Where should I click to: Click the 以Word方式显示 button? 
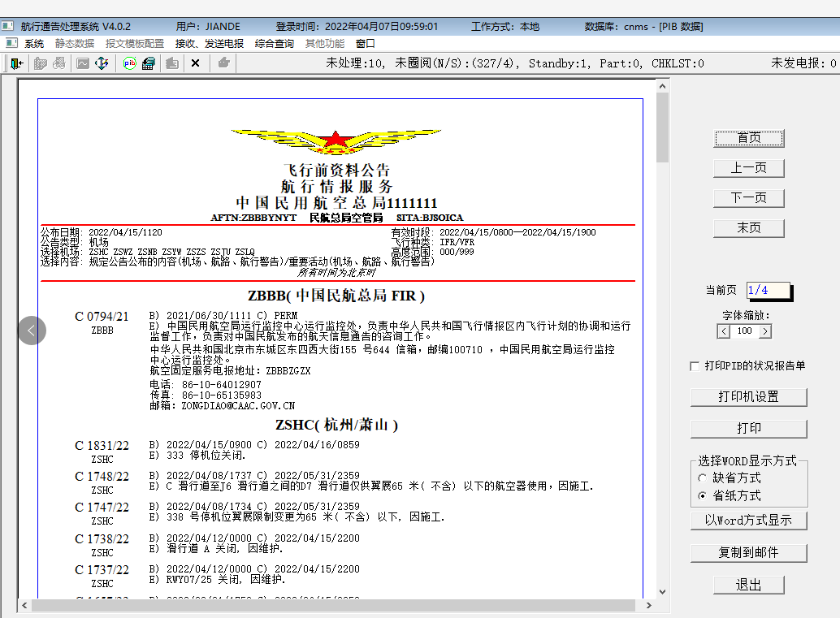(x=748, y=521)
